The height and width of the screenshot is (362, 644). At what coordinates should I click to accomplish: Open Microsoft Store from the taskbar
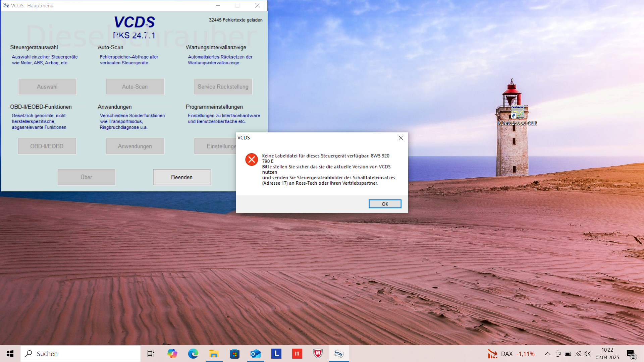(234, 354)
